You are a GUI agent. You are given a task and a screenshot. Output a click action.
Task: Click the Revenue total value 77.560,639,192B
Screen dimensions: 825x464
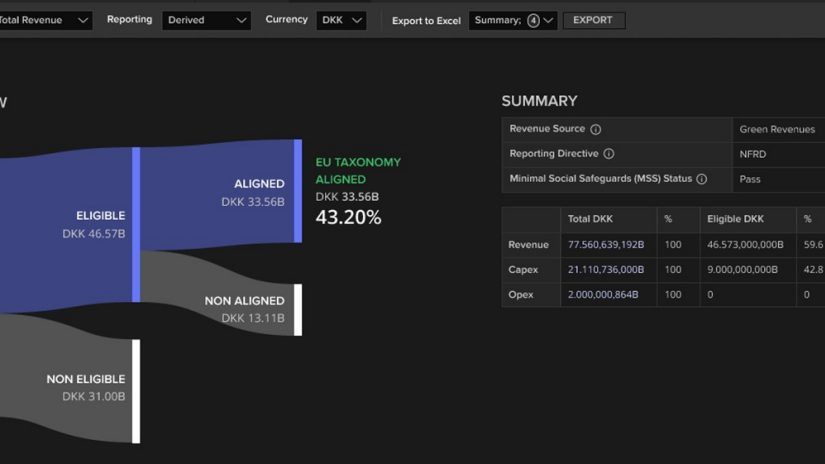(606, 245)
